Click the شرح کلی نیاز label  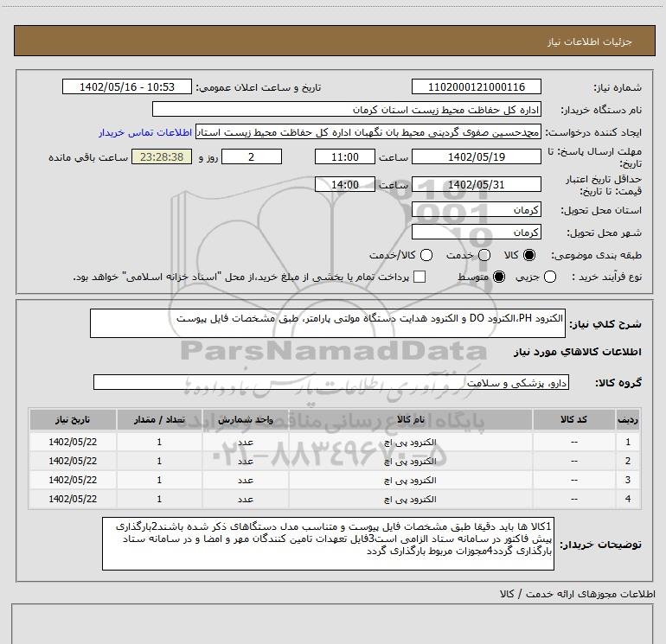coord(605,324)
